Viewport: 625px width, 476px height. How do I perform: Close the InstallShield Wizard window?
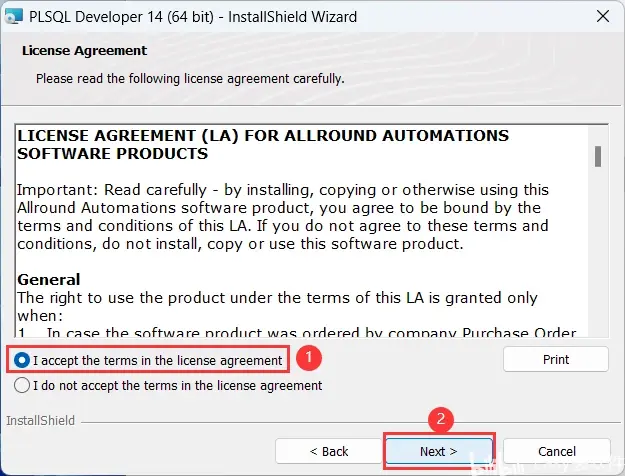point(603,17)
